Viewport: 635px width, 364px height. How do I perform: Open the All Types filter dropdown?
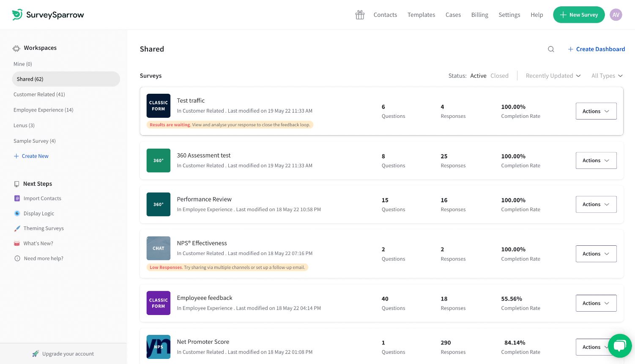tap(607, 76)
